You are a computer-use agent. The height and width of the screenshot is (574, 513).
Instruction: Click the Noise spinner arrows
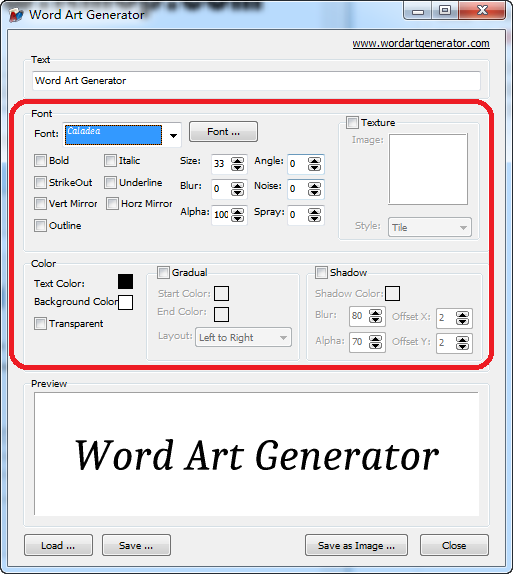(x=315, y=189)
